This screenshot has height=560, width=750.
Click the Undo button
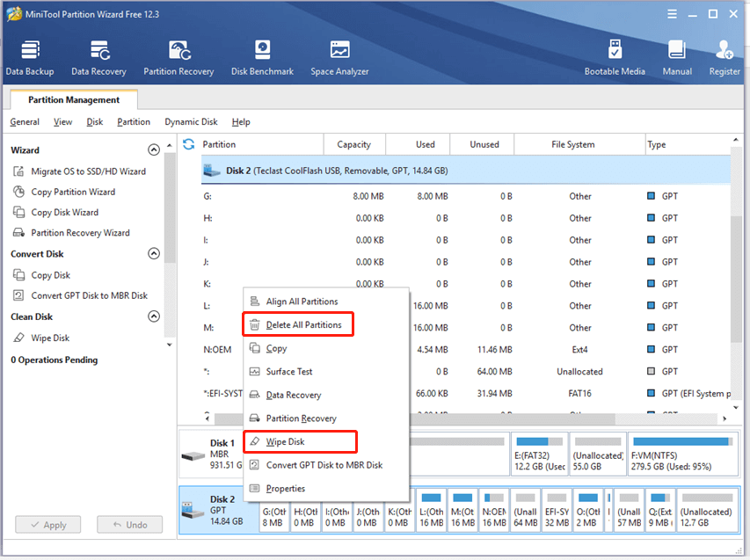(x=129, y=525)
